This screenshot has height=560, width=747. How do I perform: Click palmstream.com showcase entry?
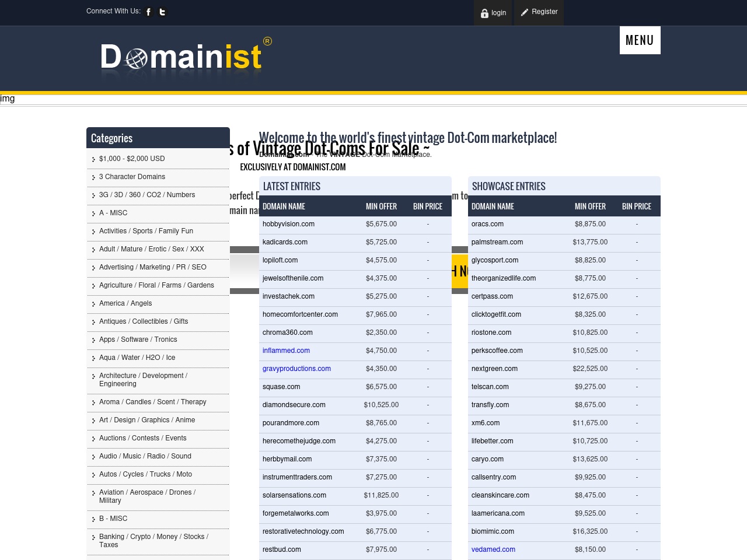(497, 242)
